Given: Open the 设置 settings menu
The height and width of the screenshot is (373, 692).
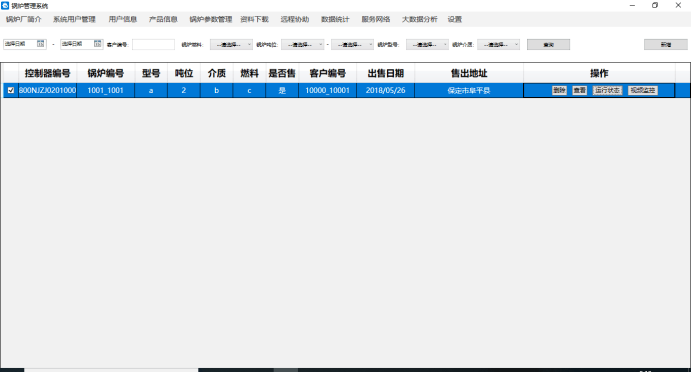Looking at the screenshot, I should (455, 19).
